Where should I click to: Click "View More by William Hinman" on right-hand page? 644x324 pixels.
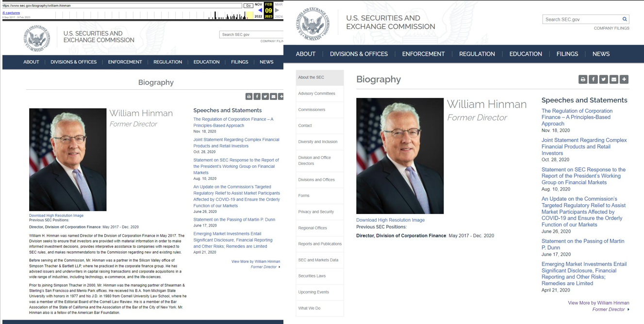599,303
